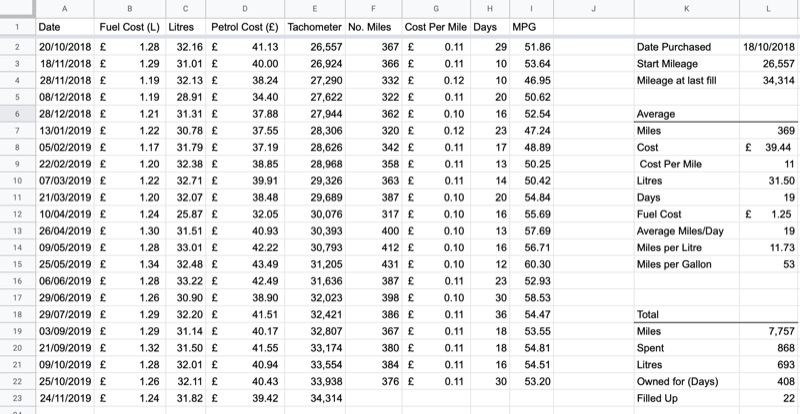
Task: Click the 'Start Mileage' label cell
Action: click(x=687, y=64)
